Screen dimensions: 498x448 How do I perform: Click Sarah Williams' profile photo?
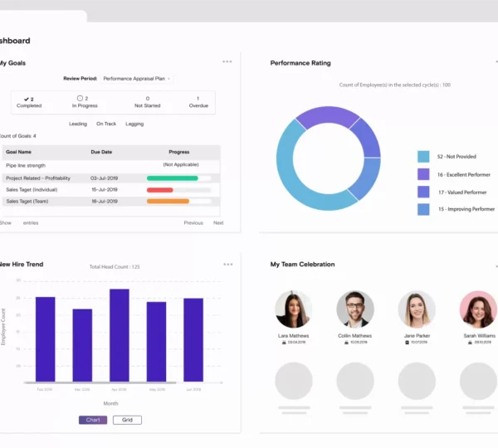click(478, 309)
